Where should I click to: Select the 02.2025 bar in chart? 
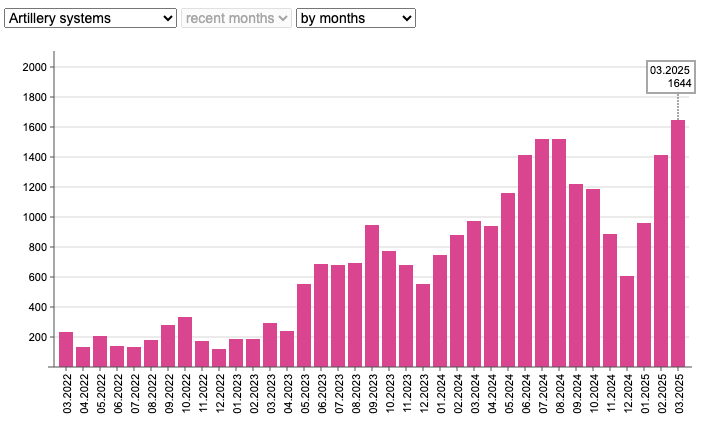point(661,261)
